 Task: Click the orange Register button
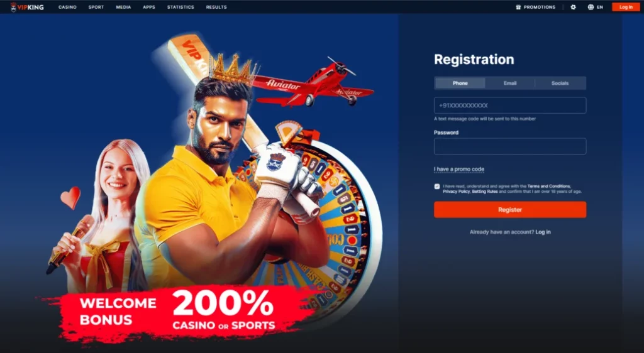(x=510, y=210)
